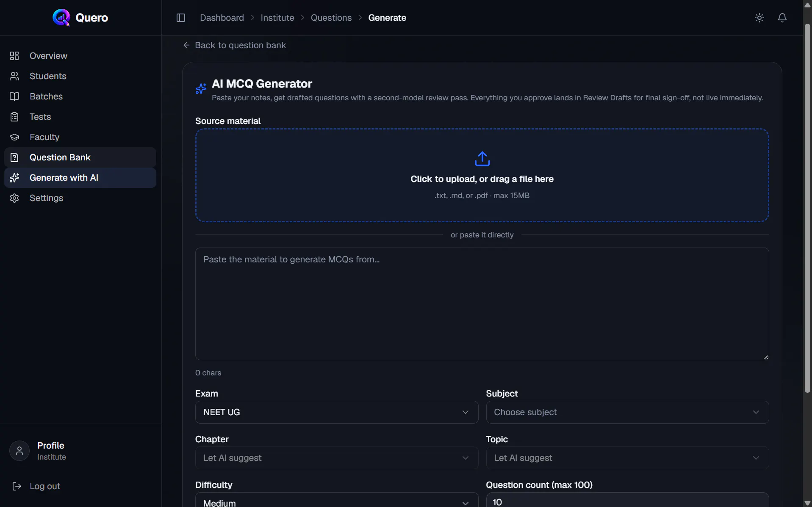Select Batches in the sidebar
The height and width of the screenshot is (507, 812).
tap(80, 96)
